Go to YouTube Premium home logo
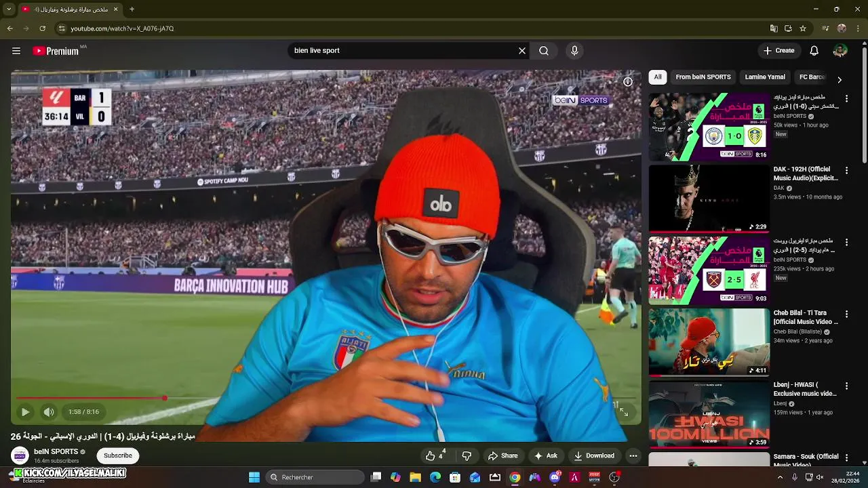The image size is (868, 488). [56, 51]
